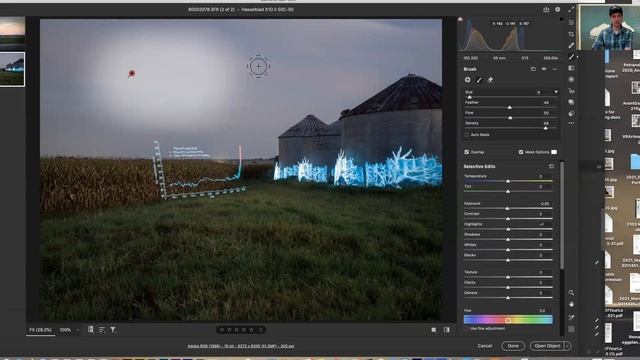Select the Crop tool
The image size is (640, 360).
(x=571, y=34)
